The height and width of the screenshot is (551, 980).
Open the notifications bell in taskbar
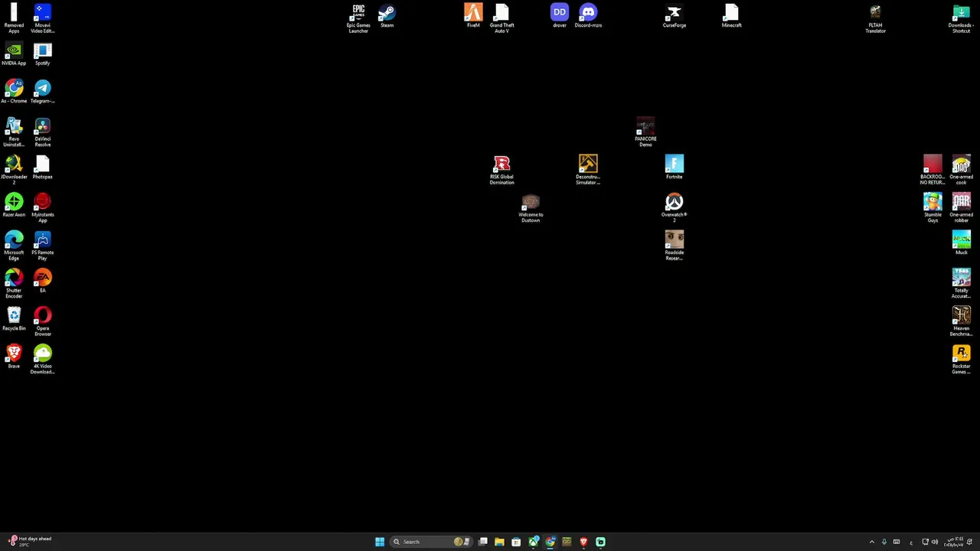[x=970, y=542]
